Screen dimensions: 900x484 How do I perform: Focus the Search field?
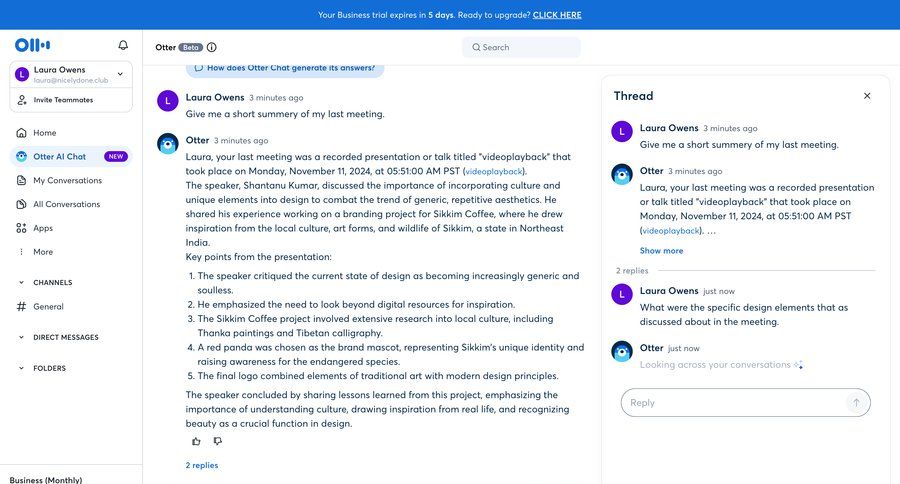(521, 47)
